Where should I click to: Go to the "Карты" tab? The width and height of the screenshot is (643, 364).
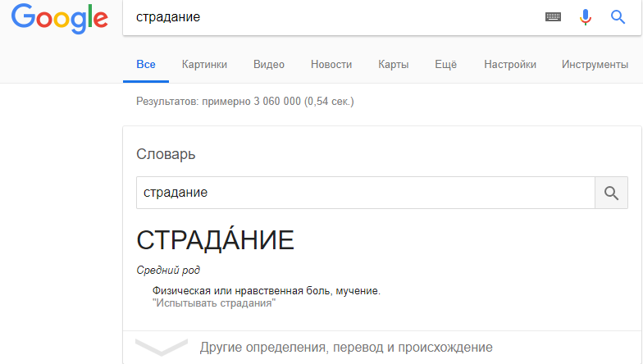tap(393, 65)
